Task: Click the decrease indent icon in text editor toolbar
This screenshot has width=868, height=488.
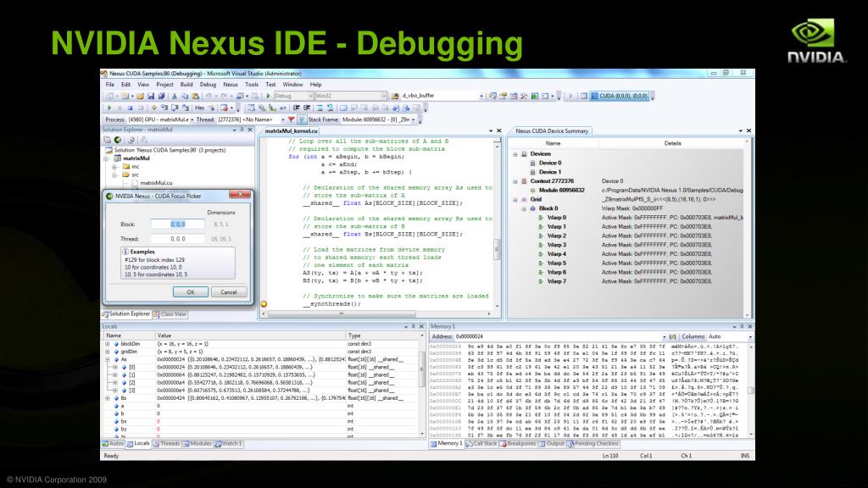Action: pos(296,108)
